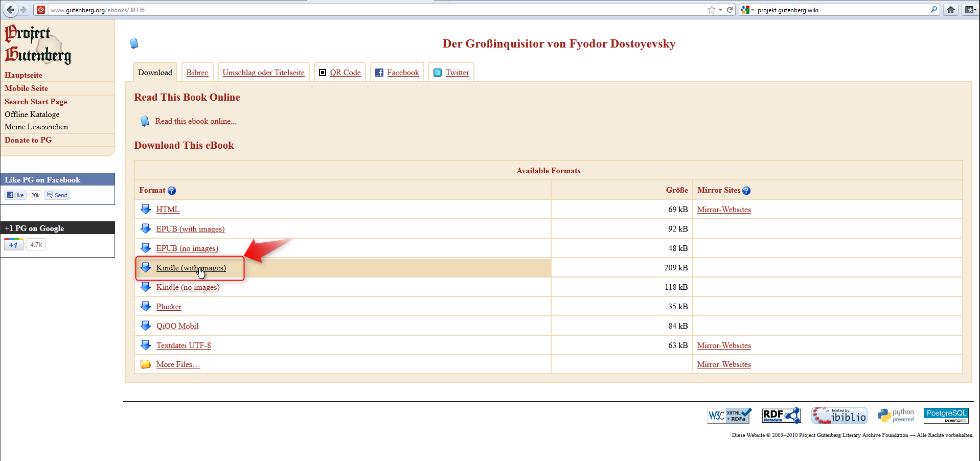Click the python powered badge
This screenshot has height=461, width=980.
(896, 416)
